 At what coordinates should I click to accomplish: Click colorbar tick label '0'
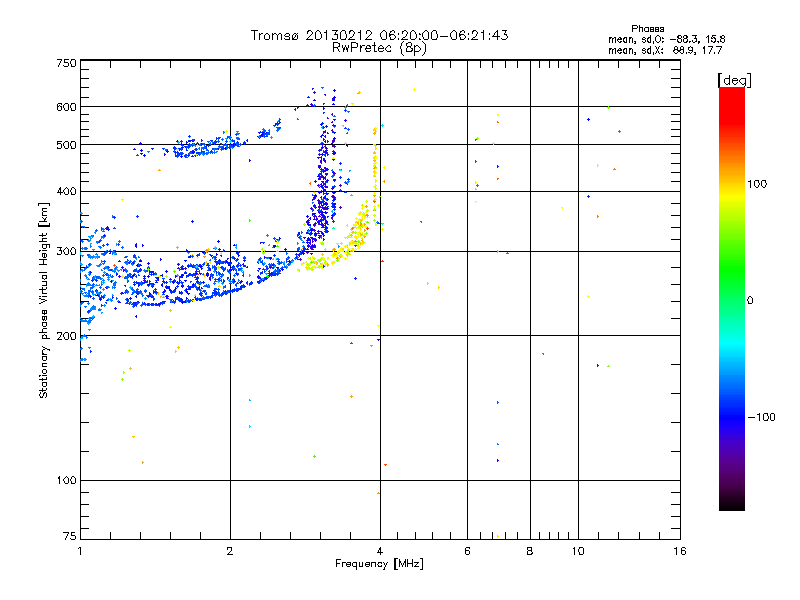click(x=750, y=301)
